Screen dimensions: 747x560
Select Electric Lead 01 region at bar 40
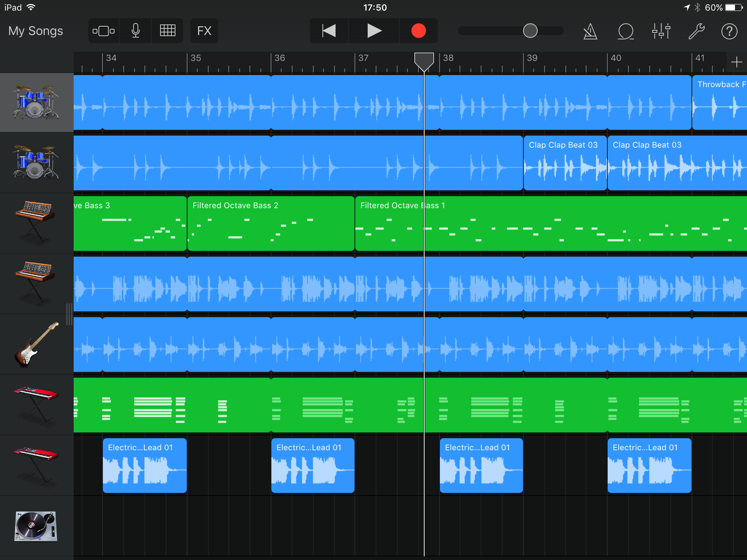click(650, 466)
